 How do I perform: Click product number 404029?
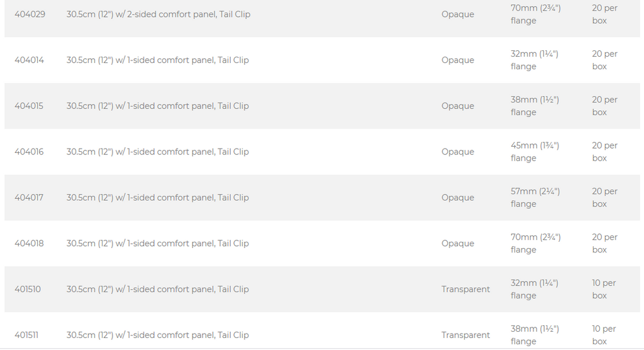[x=30, y=14]
